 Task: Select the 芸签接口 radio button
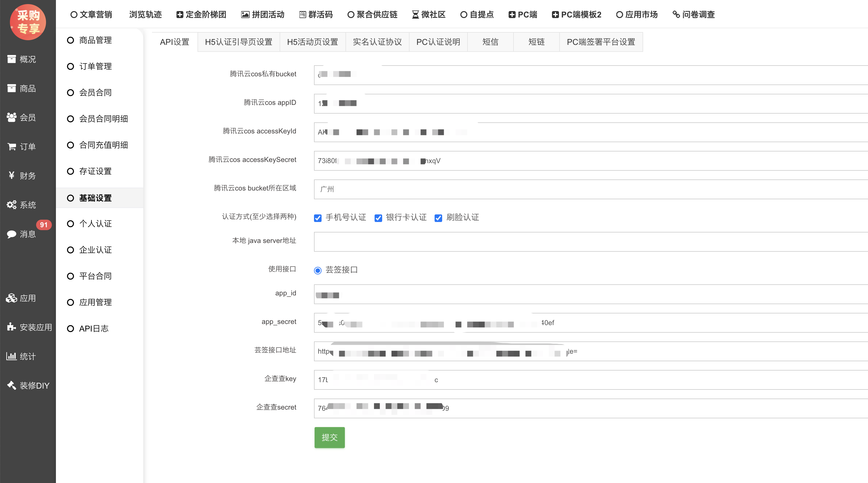click(318, 270)
